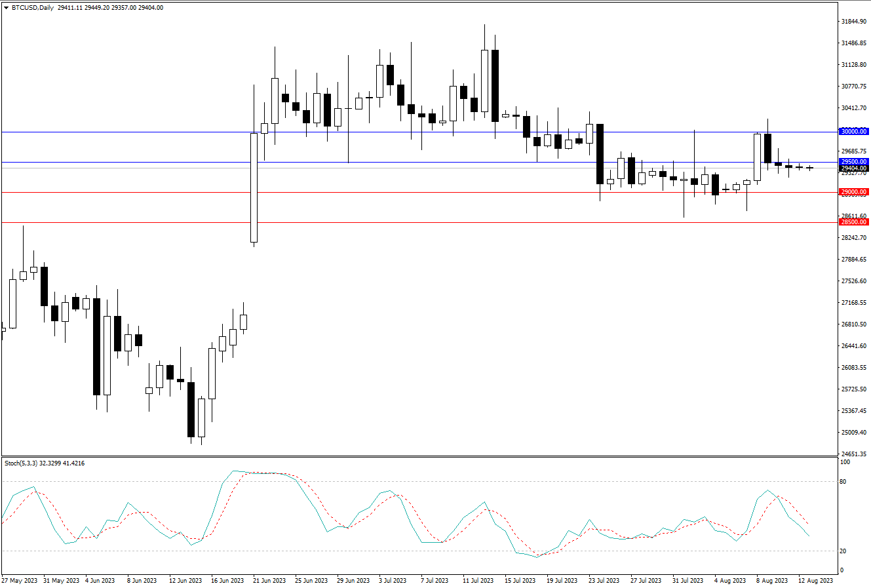Click the stochastic scale value 100
This screenshot has width=871, height=588.
coord(845,462)
